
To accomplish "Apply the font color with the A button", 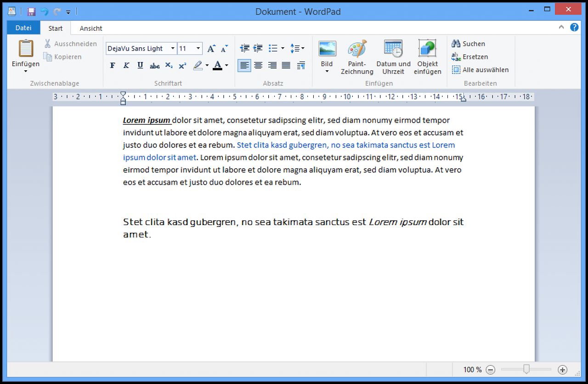I will [x=218, y=65].
